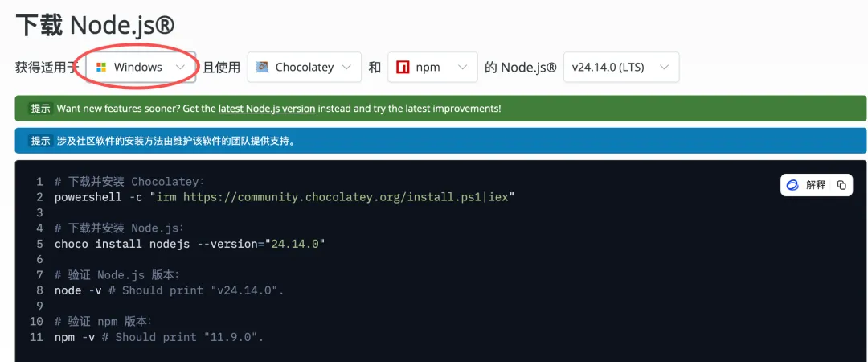The image size is (868, 362).
Task: Click line number 5 in code block
Action: tap(39, 244)
